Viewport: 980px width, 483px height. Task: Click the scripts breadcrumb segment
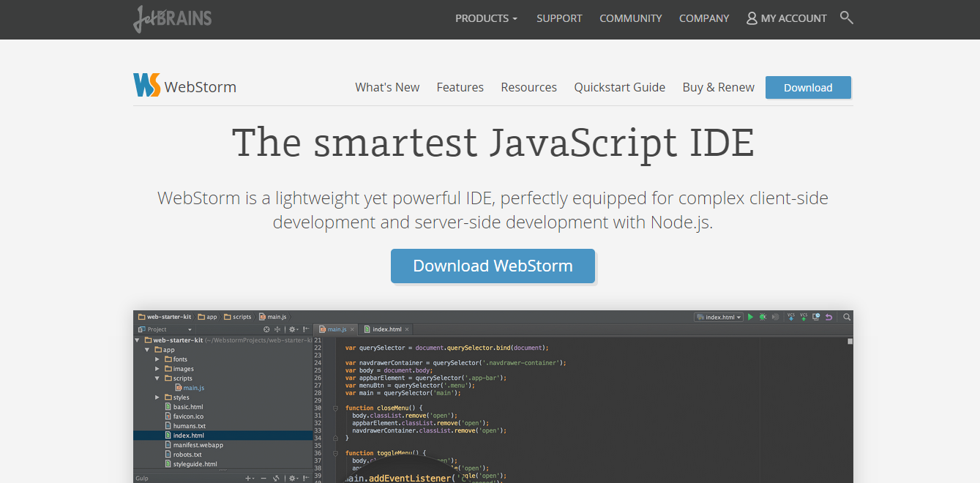click(x=238, y=317)
